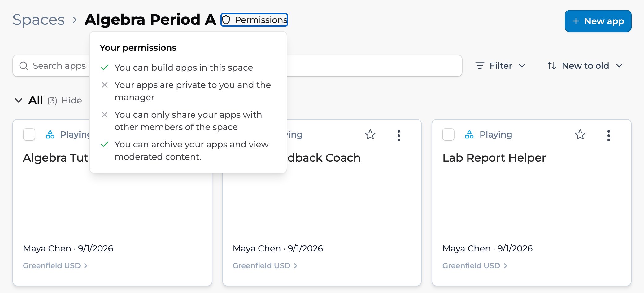Click the search magnifier icon
644x293 pixels.
click(x=24, y=66)
